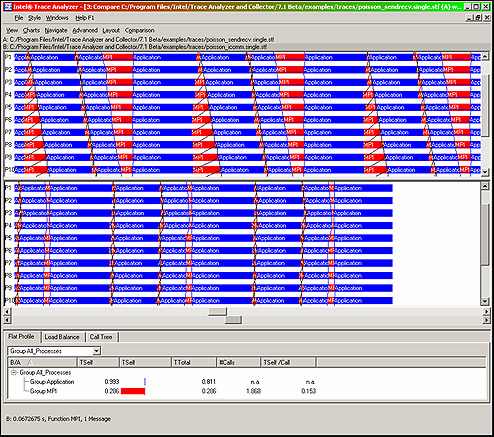
Task: Click the P8 label in bottom timeline
Action: 8,276
